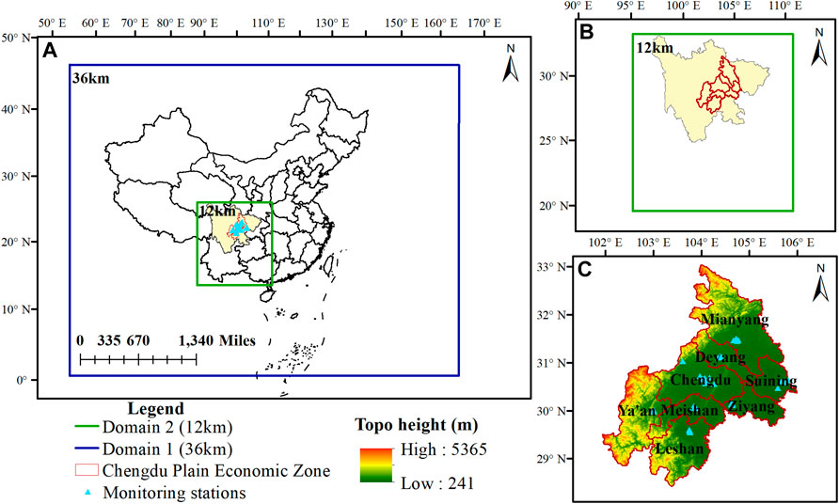Click the Meishan city label

pyautogui.click(x=689, y=410)
